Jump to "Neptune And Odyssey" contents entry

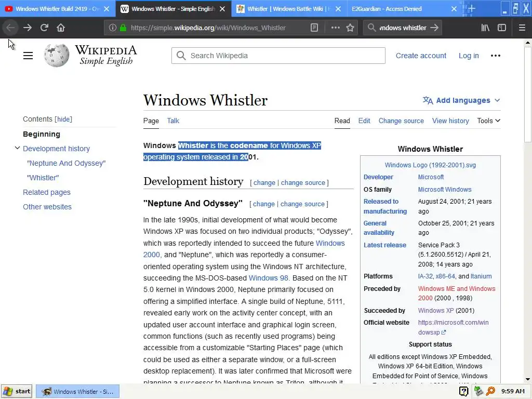point(66,163)
